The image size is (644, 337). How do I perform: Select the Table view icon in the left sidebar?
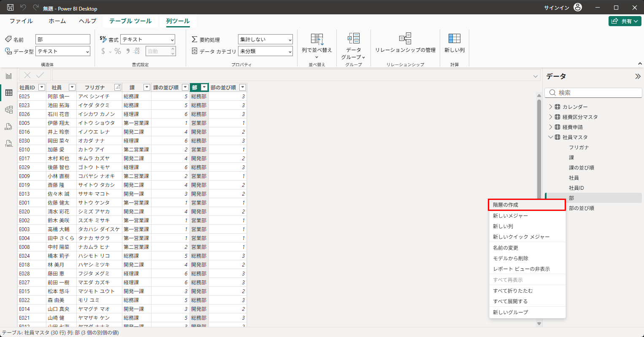tap(9, 93)
